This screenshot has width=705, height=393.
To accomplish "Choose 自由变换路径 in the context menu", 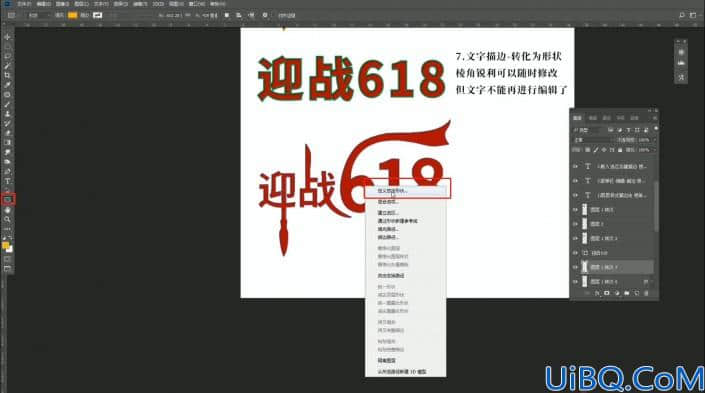I will pyautogui.click(x=391, y=276).
